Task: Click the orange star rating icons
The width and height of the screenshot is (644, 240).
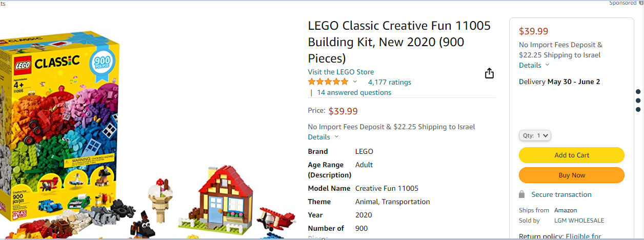Action: pyautogui.click(x=328, y=82)
